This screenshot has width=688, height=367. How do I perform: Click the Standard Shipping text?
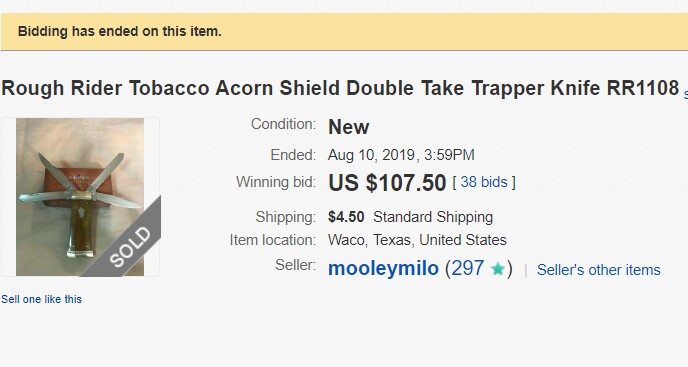[x=433, y=217]
